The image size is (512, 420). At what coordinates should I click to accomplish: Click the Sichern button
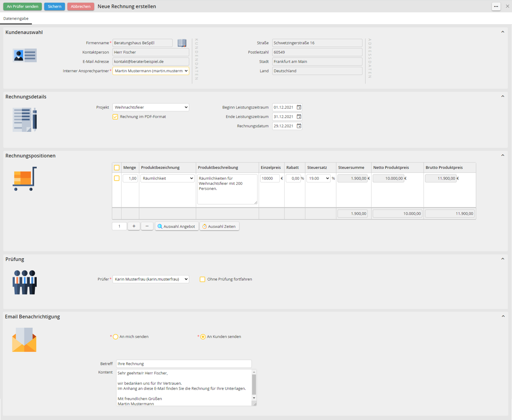(54, 6)
